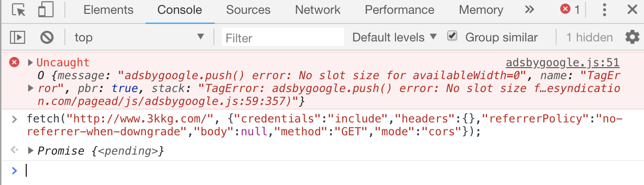Open the adsbygoogle.js:51 source link
Viewport: 644px width, 185px height.
coord(562,63)
